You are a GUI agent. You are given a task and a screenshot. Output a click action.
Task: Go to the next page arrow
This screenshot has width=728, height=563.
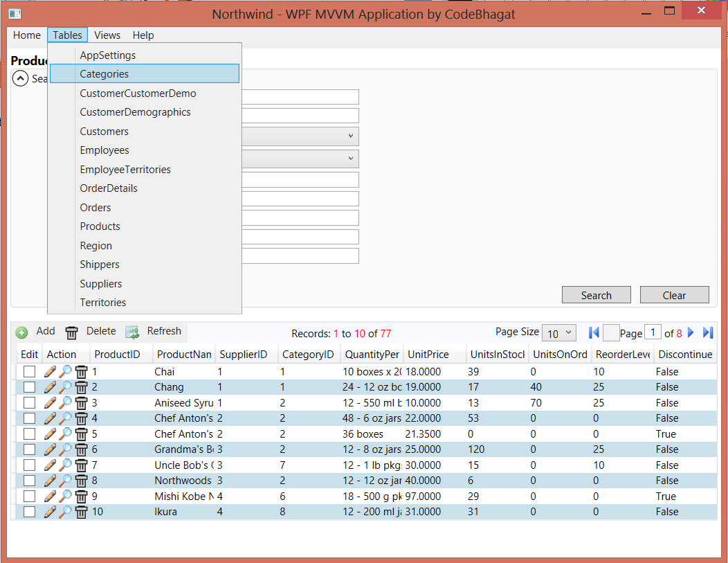pyautogui.click(x=691, y=333)
